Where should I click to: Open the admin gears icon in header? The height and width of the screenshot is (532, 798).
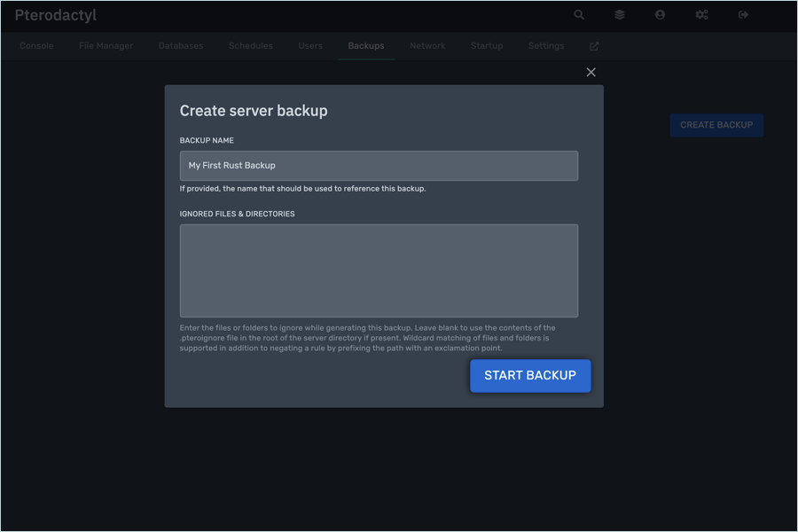(x=701, y=15)
